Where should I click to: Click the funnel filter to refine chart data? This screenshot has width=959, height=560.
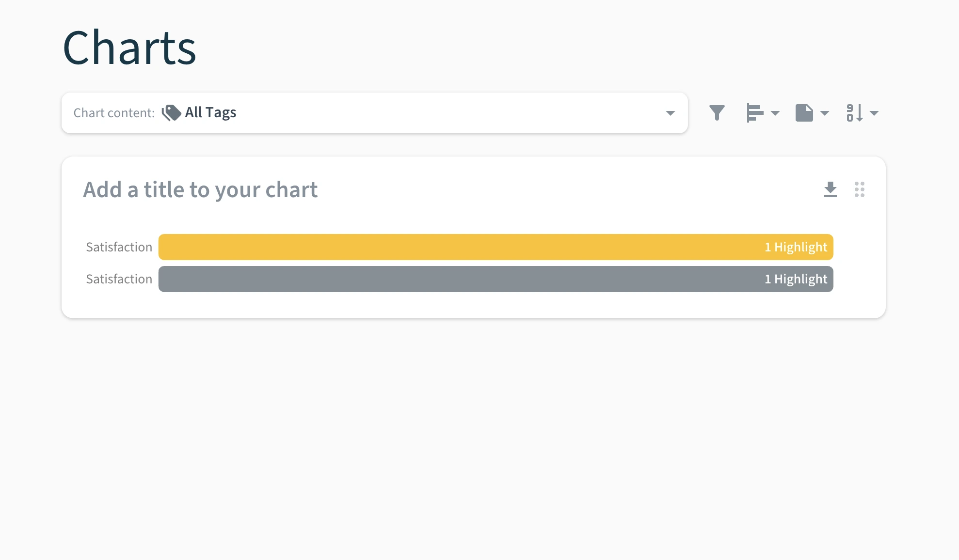point(717,112)
